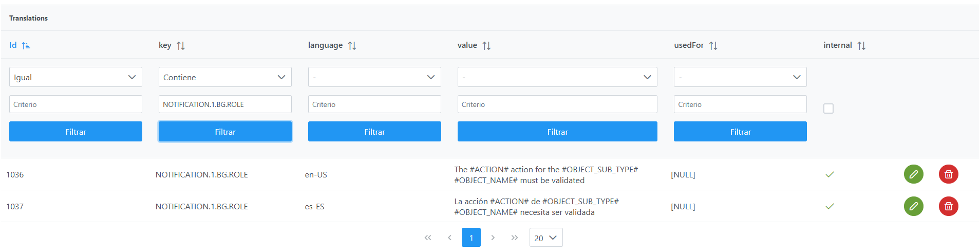Viewport: 980px width, 252px height.
Task: Sort by language column icon
Action: pos(352,46)
